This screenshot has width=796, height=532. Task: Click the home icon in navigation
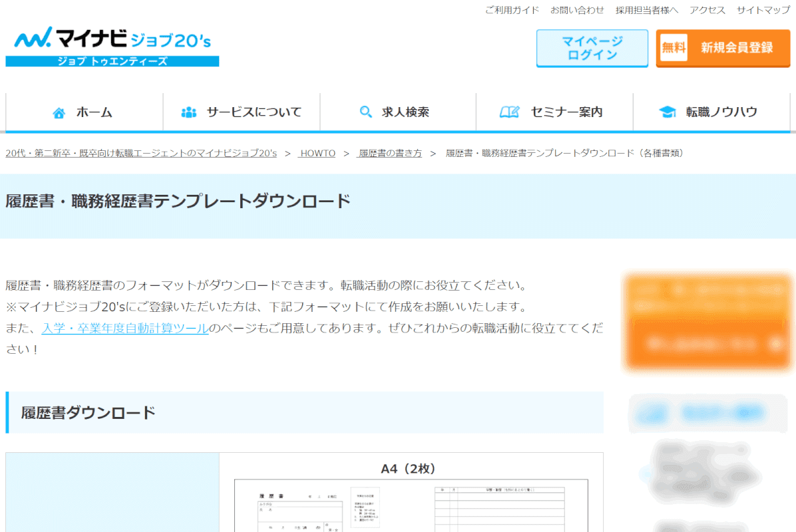(x=59, y=112)
